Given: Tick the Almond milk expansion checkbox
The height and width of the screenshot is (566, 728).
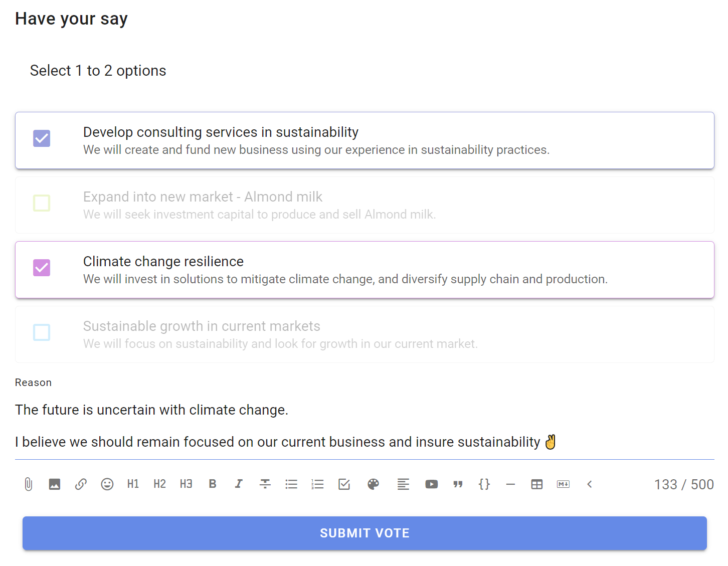Looking at the screenshot, I should pos(42,203).
